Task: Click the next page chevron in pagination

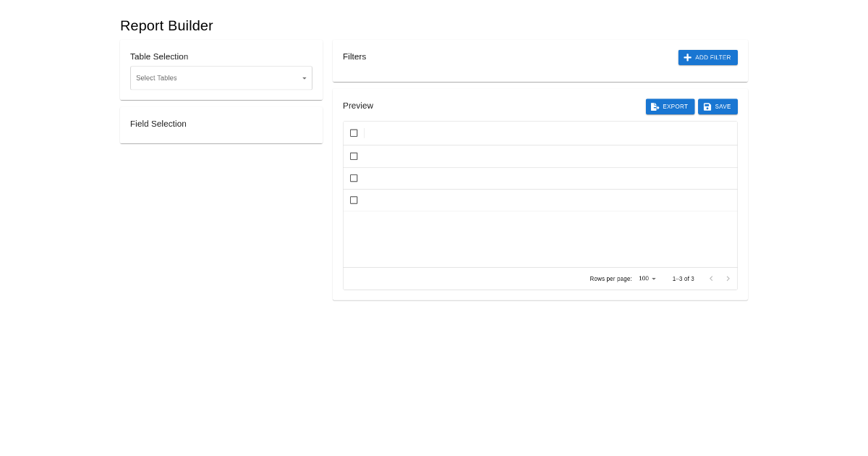Action: 728,279
